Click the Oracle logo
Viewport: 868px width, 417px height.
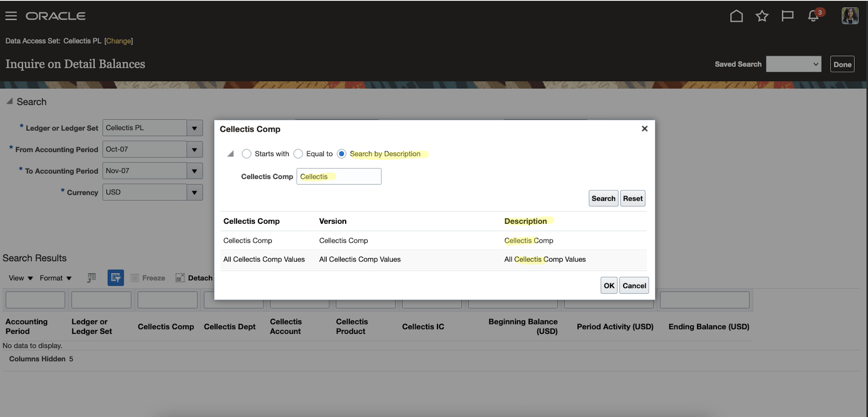point(56,16)
